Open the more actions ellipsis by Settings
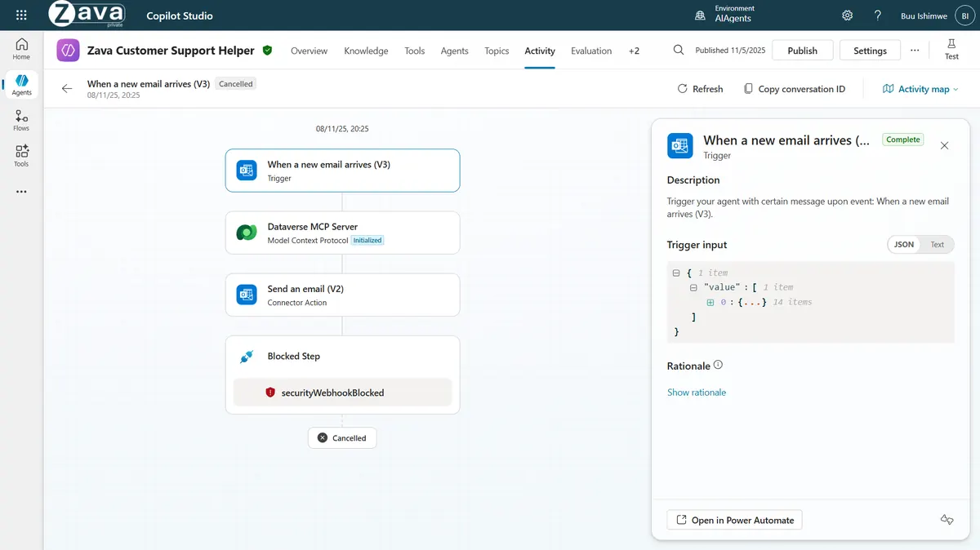Image resolution: width=980 pixels, height=550 pixels. 915,50
